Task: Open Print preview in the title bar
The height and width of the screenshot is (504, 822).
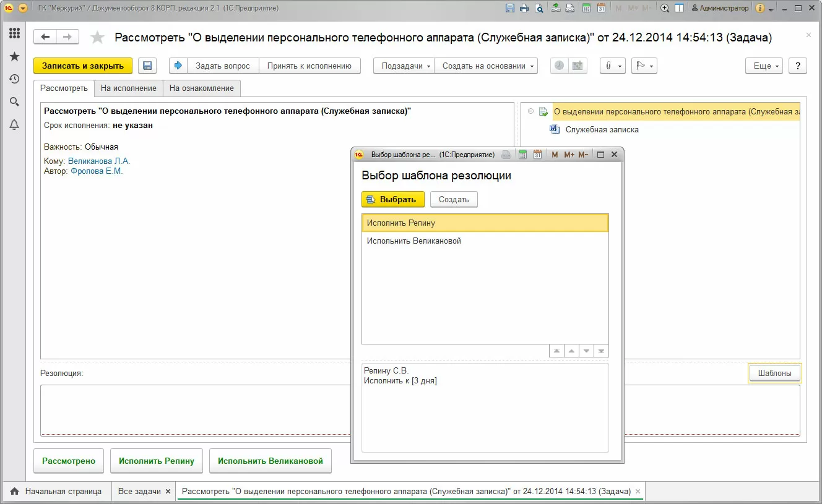Action: coord(539,8)
